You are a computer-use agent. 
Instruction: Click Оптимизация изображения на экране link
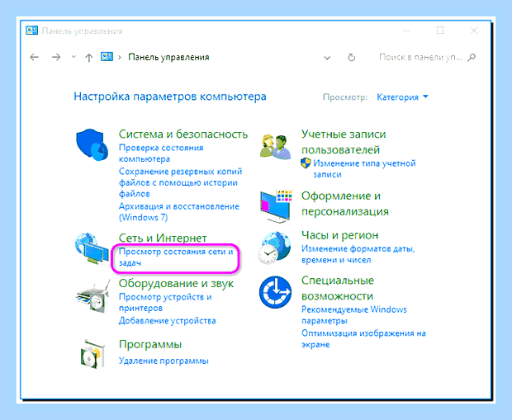pos(363,339)
